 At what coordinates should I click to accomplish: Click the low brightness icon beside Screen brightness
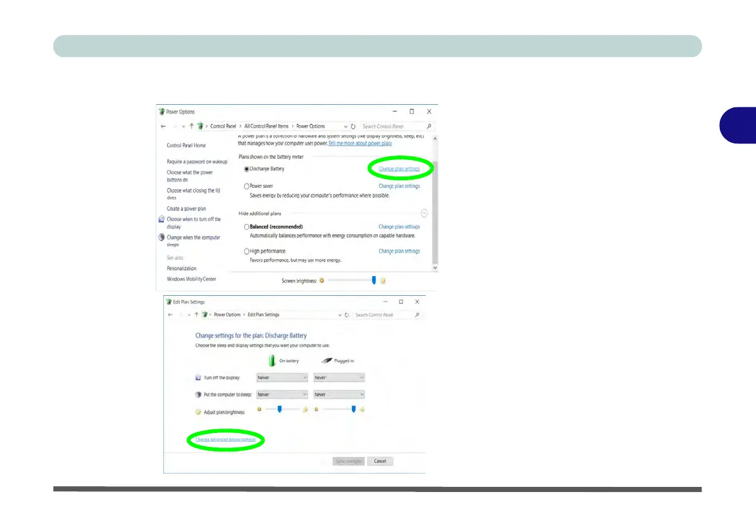click(x=321, y=281)
